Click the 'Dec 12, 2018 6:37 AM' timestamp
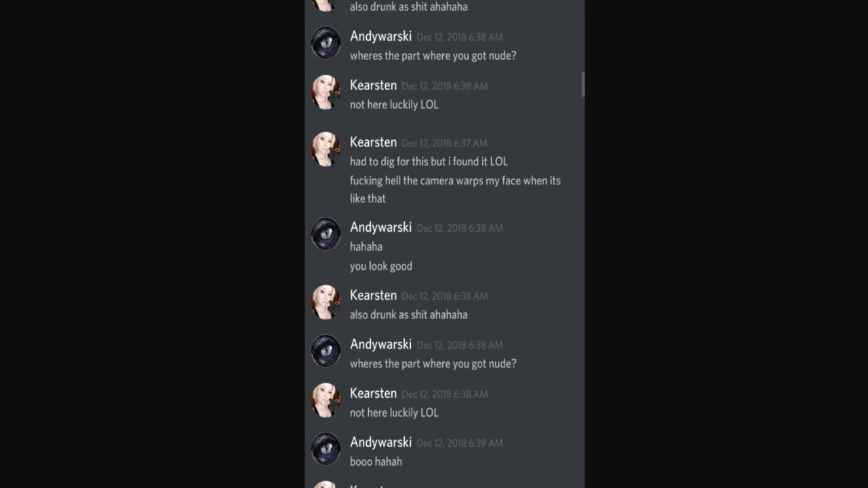Viewport: 868px width, 488px height. (x=444, y=143)
